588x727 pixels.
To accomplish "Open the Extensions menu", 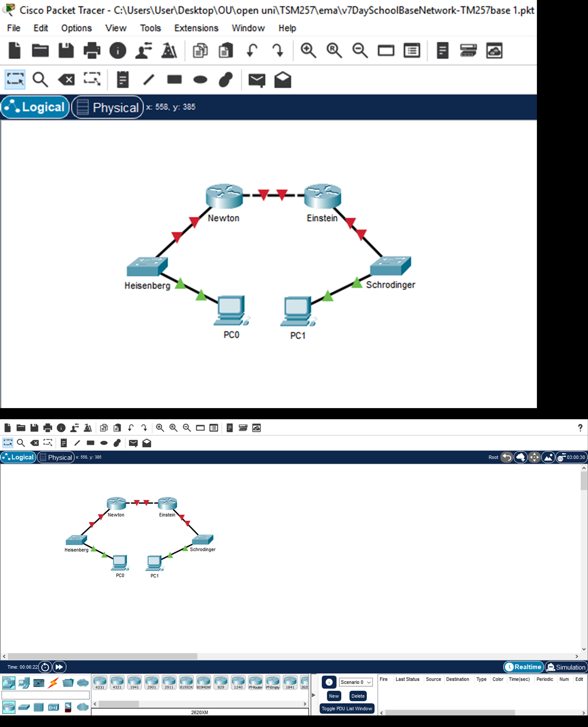I will pos(196,28).
